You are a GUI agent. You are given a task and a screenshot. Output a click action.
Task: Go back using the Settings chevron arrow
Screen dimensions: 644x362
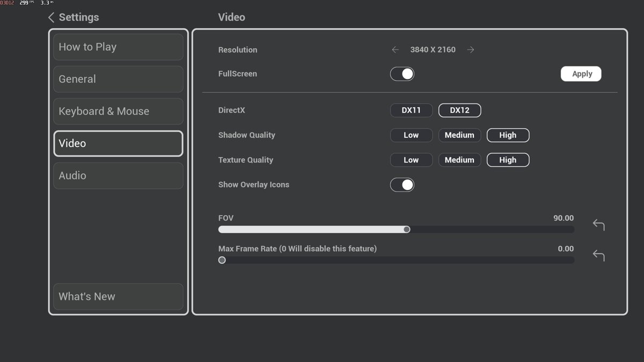click(x=52, y=18)
